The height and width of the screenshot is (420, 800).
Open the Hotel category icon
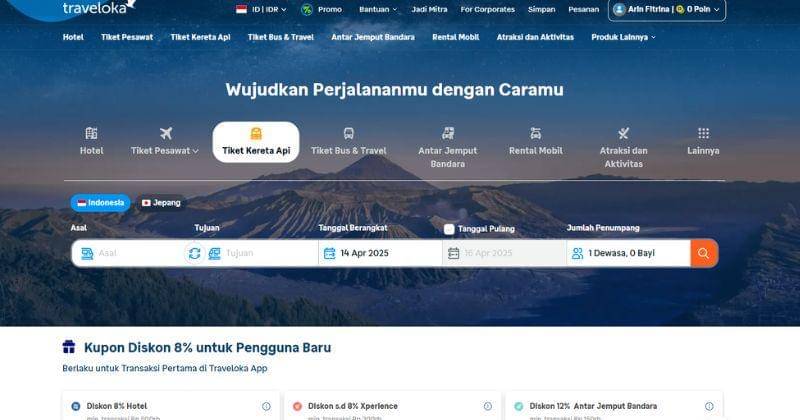[91, 133]
